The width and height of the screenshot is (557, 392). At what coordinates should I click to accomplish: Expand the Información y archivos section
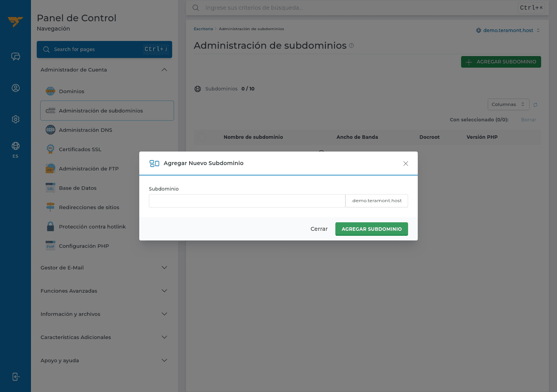[x=164, y=314]
